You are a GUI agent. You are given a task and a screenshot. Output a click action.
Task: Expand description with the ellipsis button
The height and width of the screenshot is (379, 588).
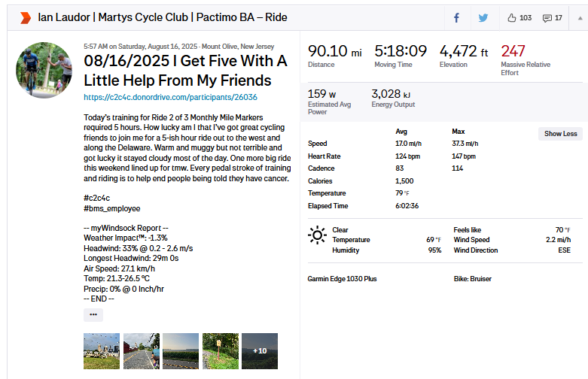point(93,315)
